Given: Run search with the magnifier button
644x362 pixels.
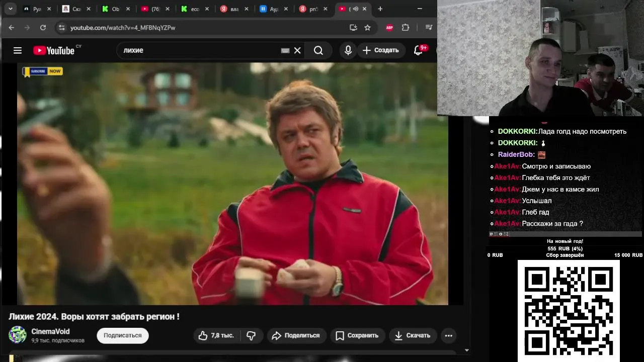Looking at the screenshot, I should click(x=318, y=50).
